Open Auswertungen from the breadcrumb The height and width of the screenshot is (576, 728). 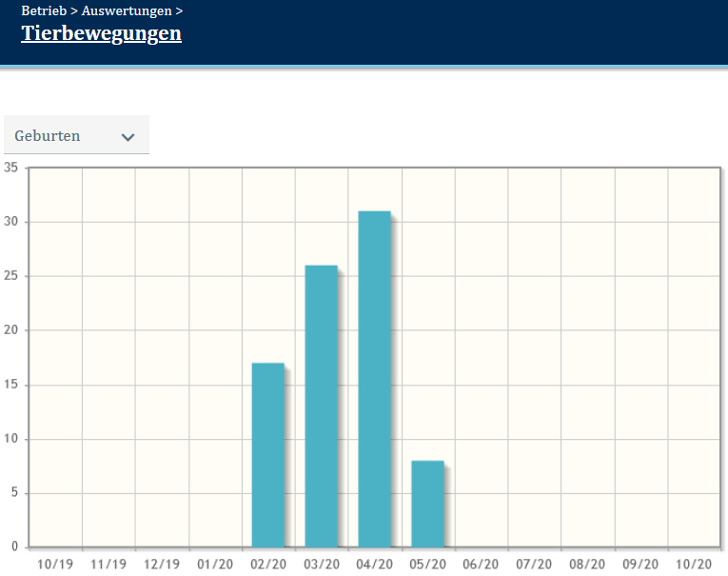coord(127,11)
